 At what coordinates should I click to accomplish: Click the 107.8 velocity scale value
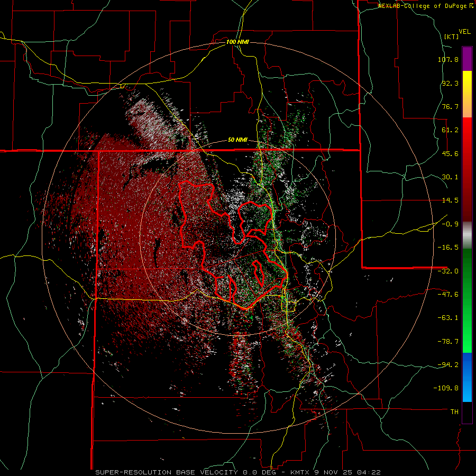coord(448,59)
